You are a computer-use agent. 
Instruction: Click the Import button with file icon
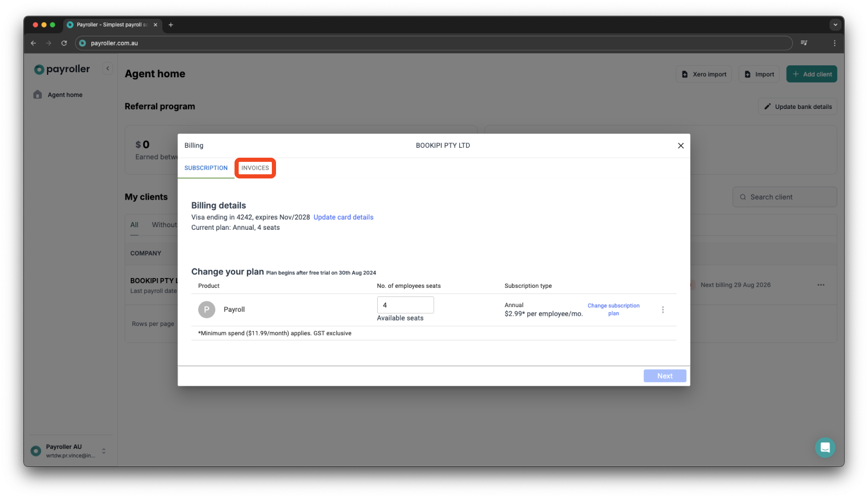(x=759, y=74)
